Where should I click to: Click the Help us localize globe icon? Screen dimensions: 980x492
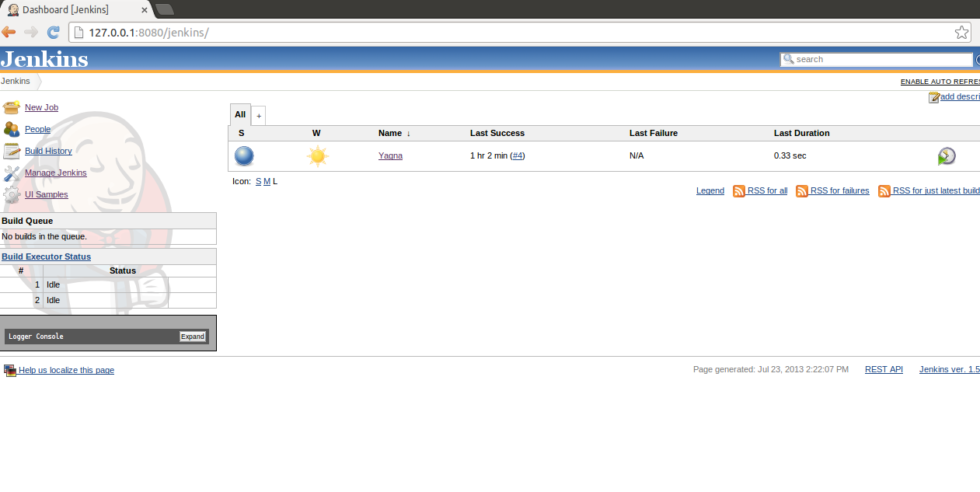click(10, 369)
